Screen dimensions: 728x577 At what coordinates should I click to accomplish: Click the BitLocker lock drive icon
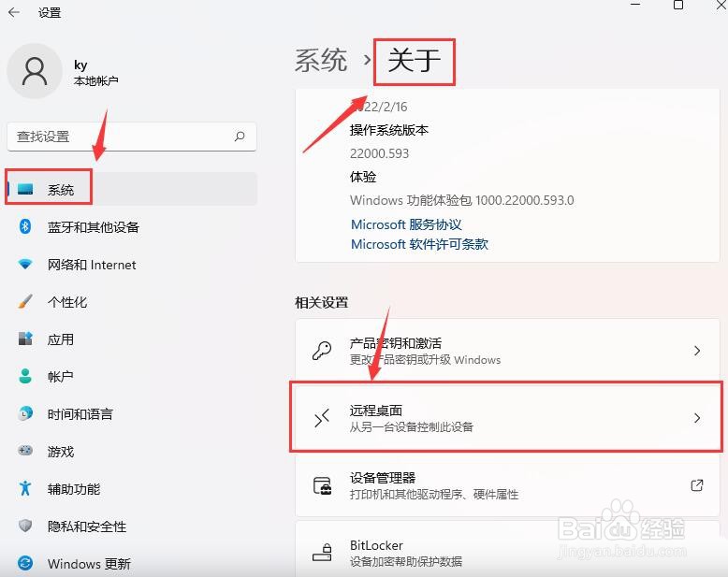click(x=322, y=553)
